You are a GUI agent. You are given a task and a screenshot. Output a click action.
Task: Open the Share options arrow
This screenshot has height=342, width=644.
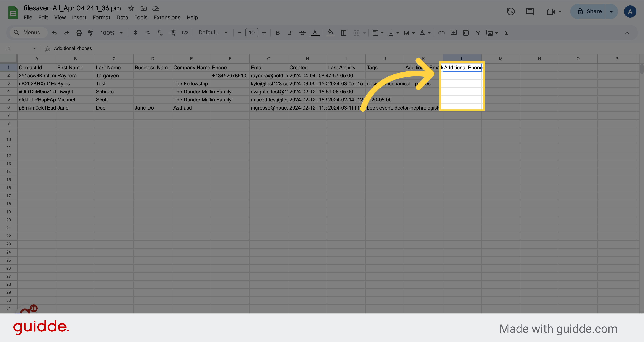click(611, 11)
